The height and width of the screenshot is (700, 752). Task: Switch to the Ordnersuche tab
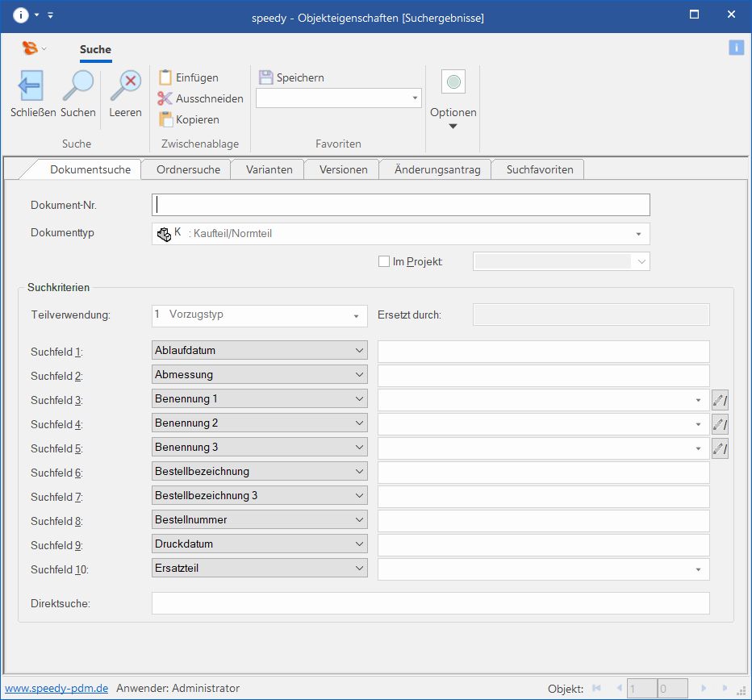click(x=188, y=169)
